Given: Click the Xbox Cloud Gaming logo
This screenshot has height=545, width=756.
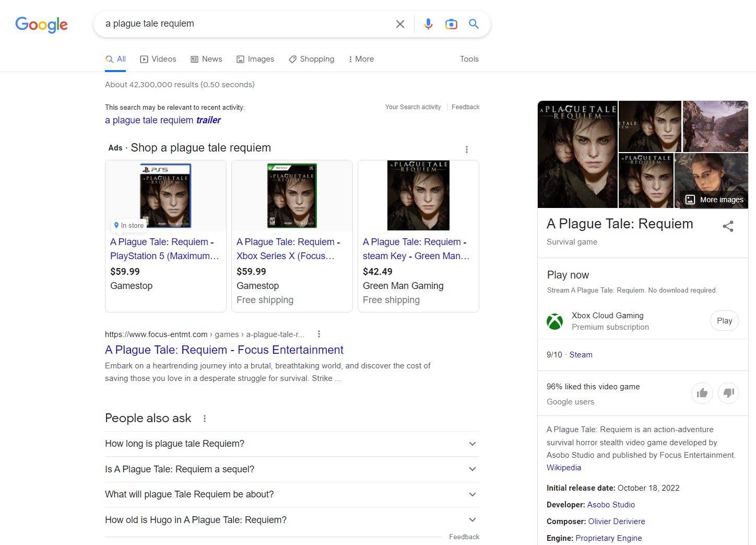Looking at the screenshot, I should (x=554, y=321).
